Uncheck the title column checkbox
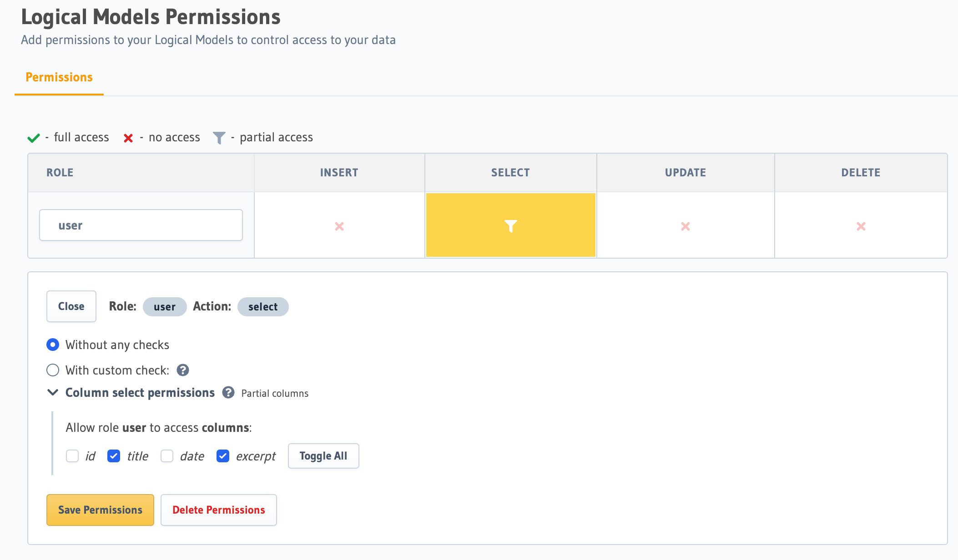This screenshot has width=958, height=560. [x=114, y=456]
